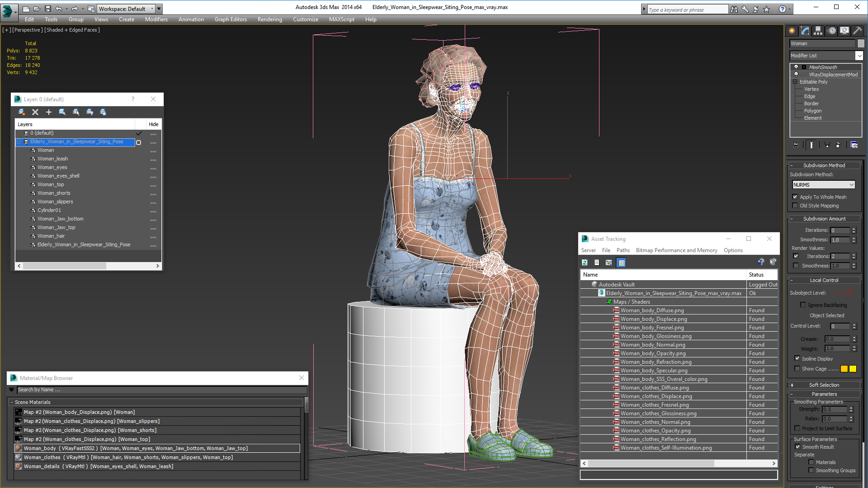Select Woman_hair in the layer list

click(x=51, y=236)
